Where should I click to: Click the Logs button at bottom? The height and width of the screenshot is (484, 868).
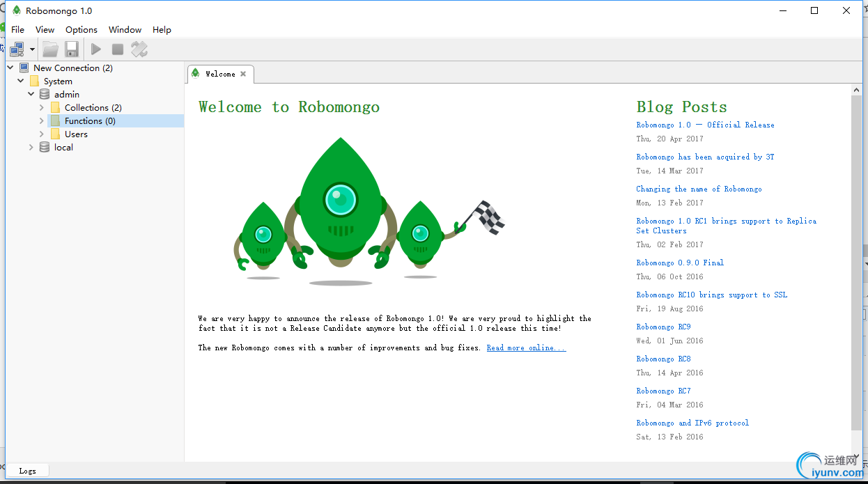28,471
